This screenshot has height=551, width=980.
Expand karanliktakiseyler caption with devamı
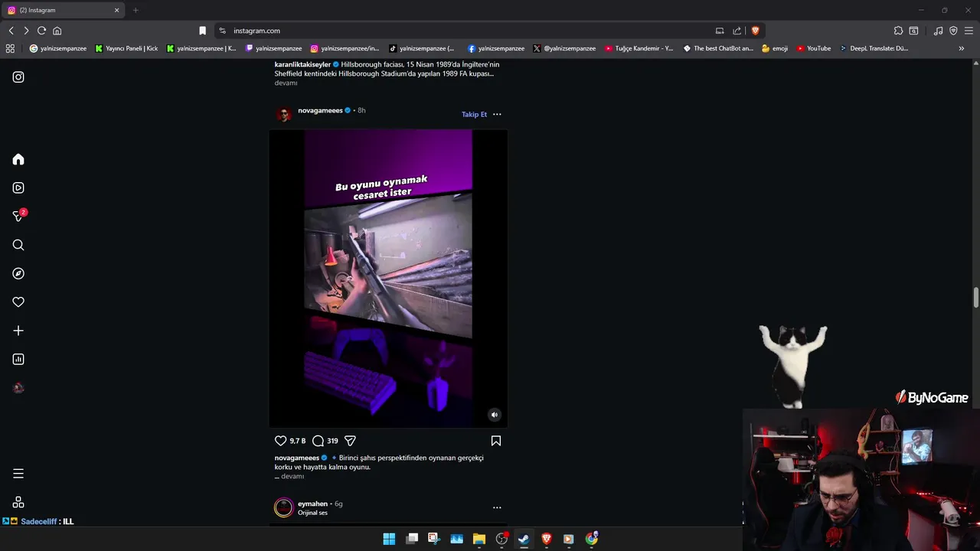click(x=286, y=83)
